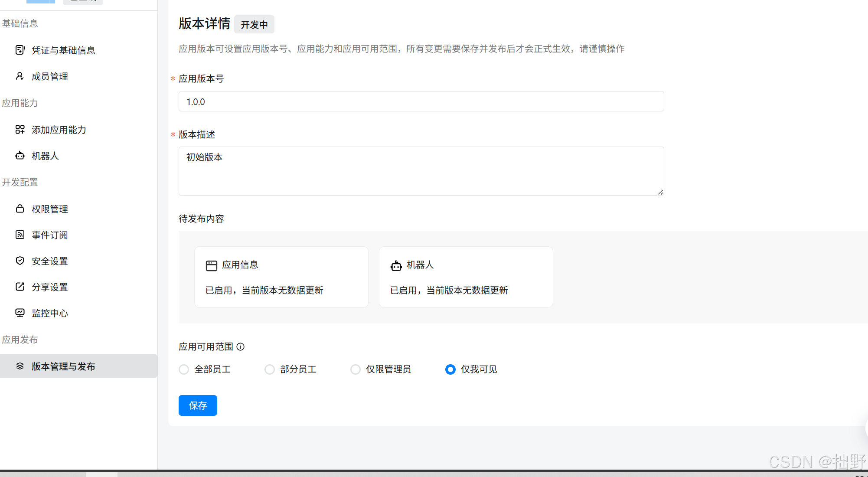The image size is (868, 477).
Task: Click the share settings icon
Action: point(20,287)
